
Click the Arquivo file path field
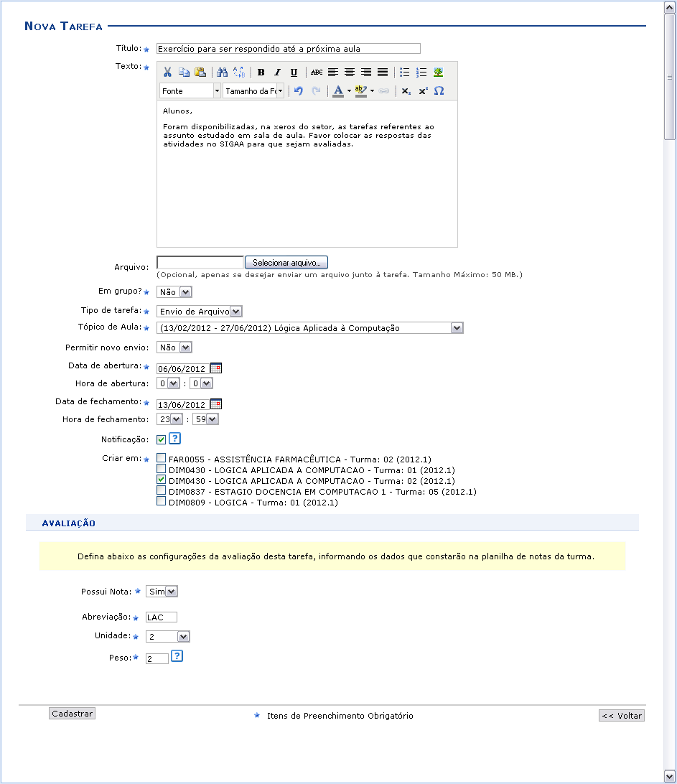[x=200, y=263]
